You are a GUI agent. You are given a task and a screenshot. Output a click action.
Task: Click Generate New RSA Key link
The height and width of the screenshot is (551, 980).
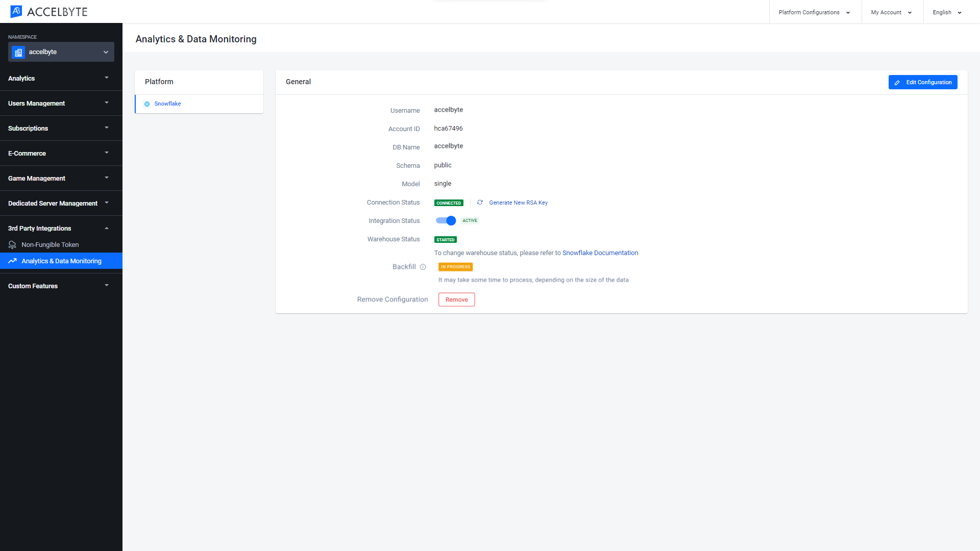coord(518,203)
